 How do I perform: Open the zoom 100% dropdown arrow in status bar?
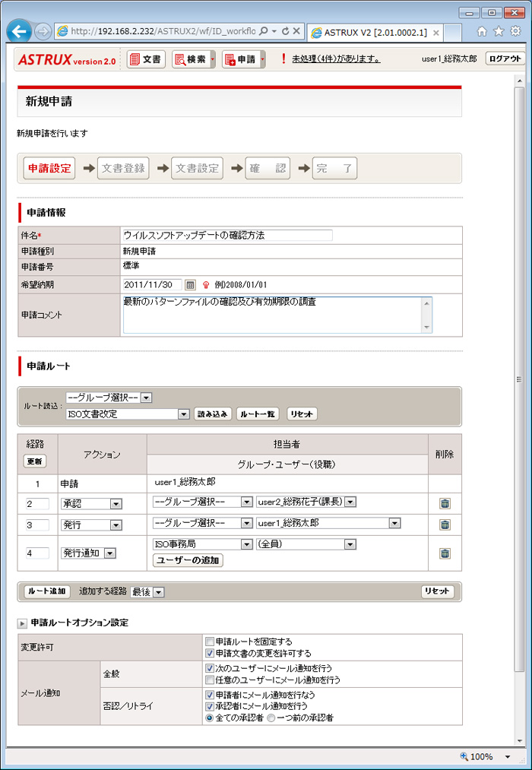pos(508,757)
